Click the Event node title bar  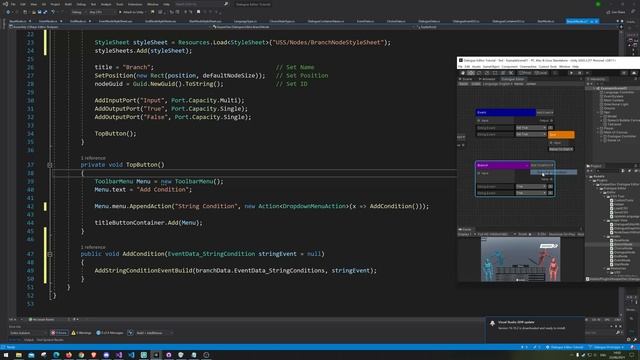(506, 112)
